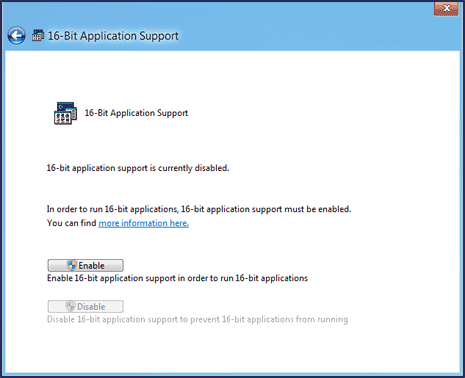Click the greyed description under Disable button
The height and width of the screenshot is (378, 465).
(x=197, y=319)
